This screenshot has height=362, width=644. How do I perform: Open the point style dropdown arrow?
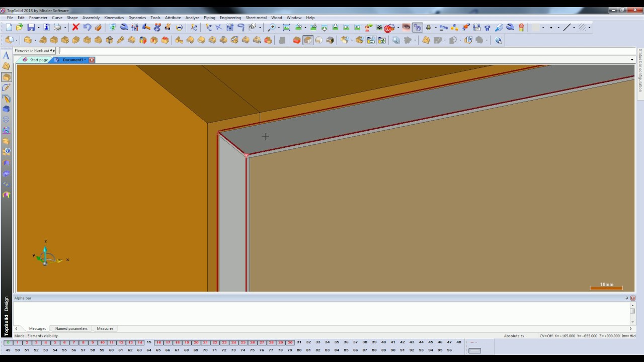558,28
